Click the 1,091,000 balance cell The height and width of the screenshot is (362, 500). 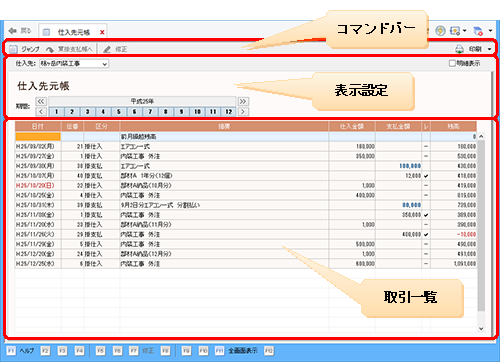pyautogui.click(x=453, y=264)
